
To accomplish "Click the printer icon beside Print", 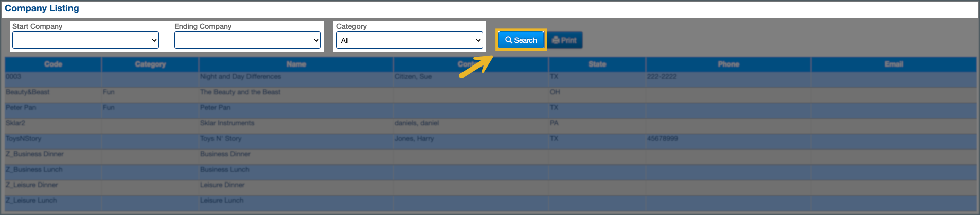I will click(556, 40).
